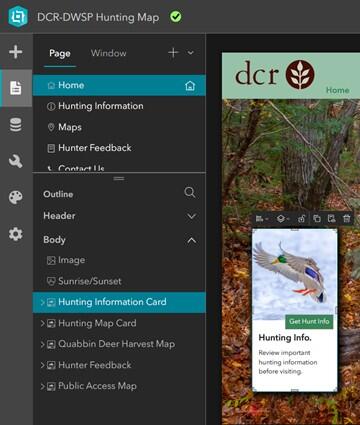Delete the selected card with trash icon
This screenshot has width=360, height=425.
[x=347, y=219]
